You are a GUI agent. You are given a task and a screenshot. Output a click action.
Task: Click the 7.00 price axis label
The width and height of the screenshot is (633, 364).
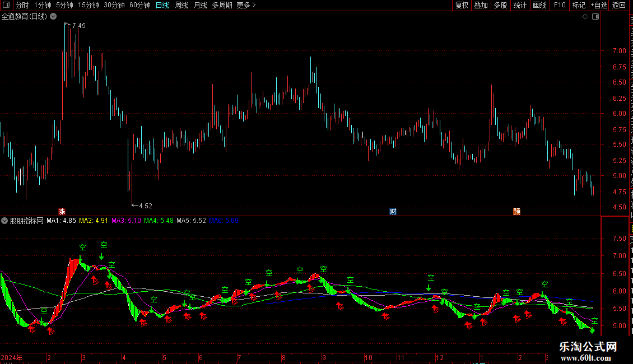click(x=619, y=51)
